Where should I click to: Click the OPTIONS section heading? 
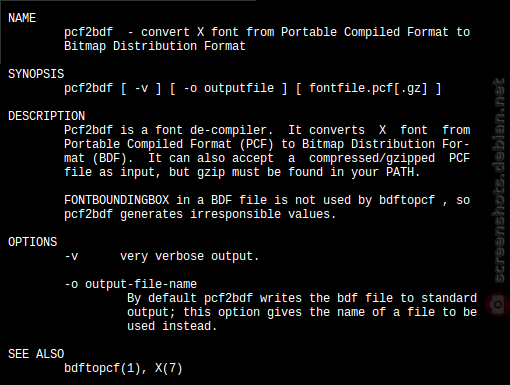[x=33, y=242]
